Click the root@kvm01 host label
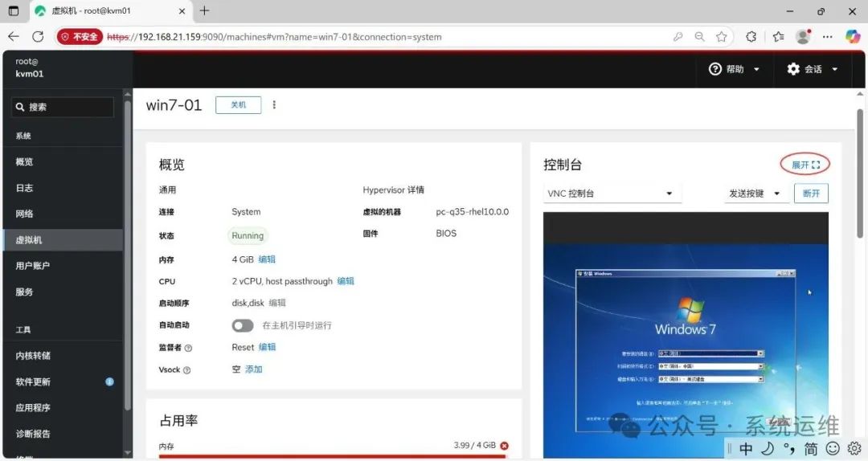Image resolution: width=868 pixels, height=461 pixels. [29, 67]
